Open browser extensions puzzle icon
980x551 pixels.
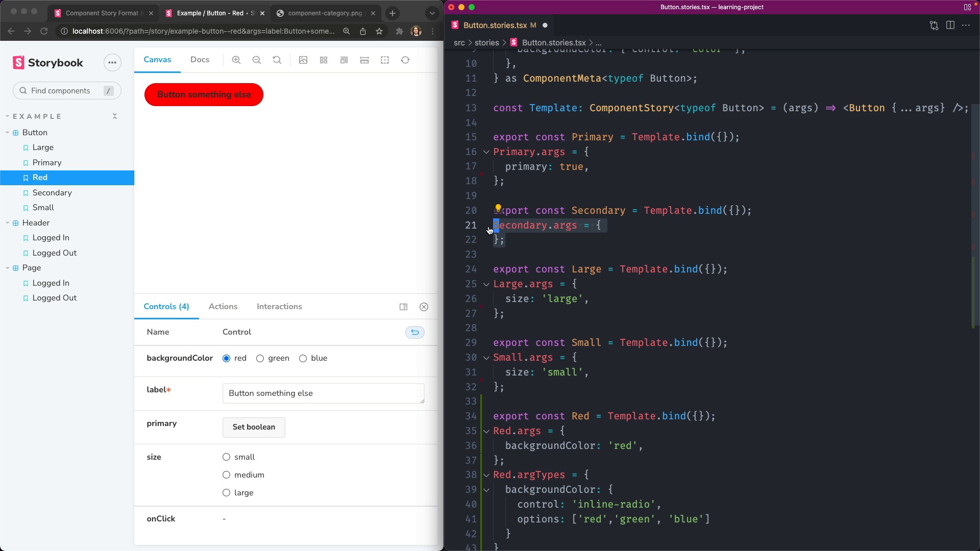400,31
